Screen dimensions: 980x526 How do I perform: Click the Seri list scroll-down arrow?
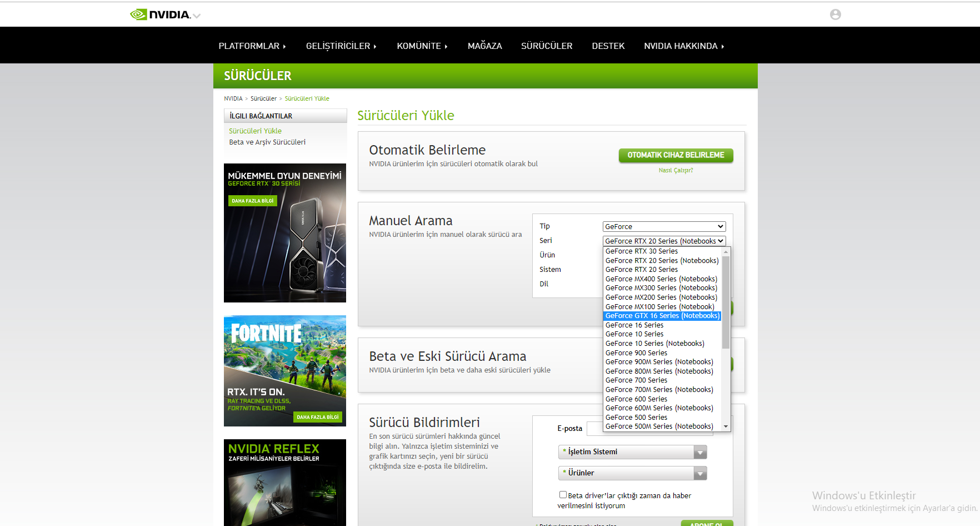pos(726,426)
